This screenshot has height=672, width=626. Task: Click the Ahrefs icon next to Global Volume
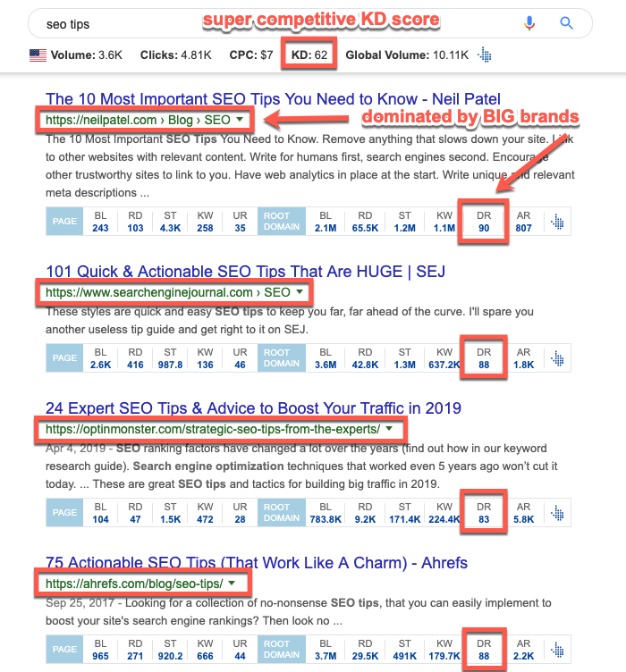tap(485, 55)
